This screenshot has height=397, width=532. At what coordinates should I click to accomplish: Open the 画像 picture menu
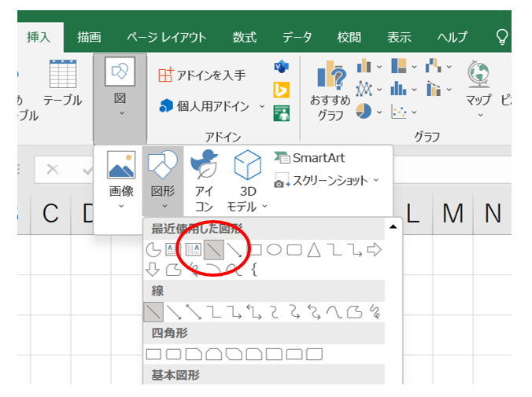point(121,180)
